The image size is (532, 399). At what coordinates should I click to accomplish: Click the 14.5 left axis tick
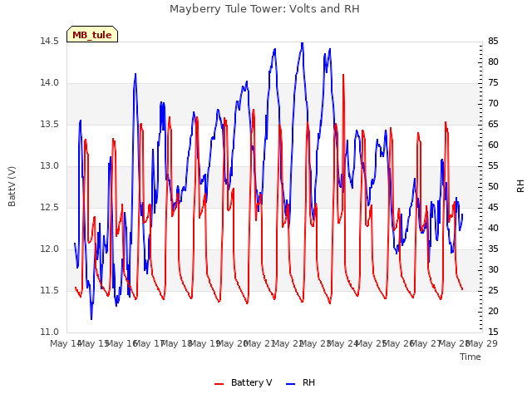click(49, 42)
